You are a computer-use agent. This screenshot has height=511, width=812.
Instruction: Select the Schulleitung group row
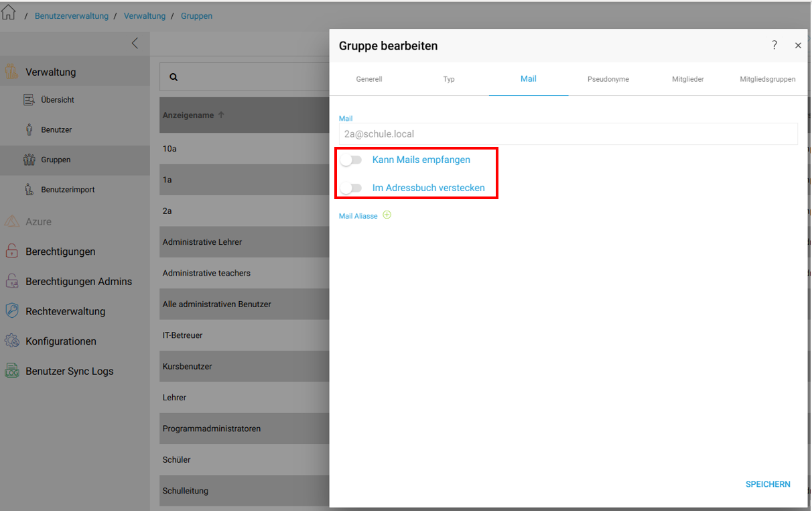coord(244,491)
